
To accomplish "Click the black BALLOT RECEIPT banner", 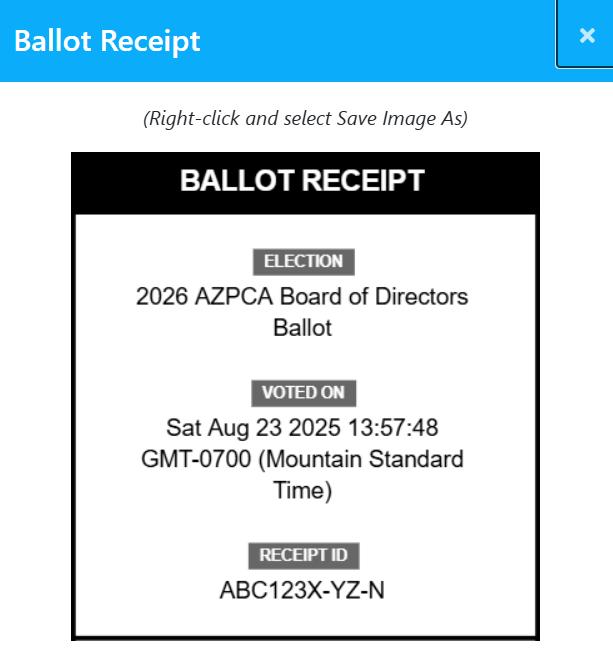I will pyautogui.click(x=305, y=182).
